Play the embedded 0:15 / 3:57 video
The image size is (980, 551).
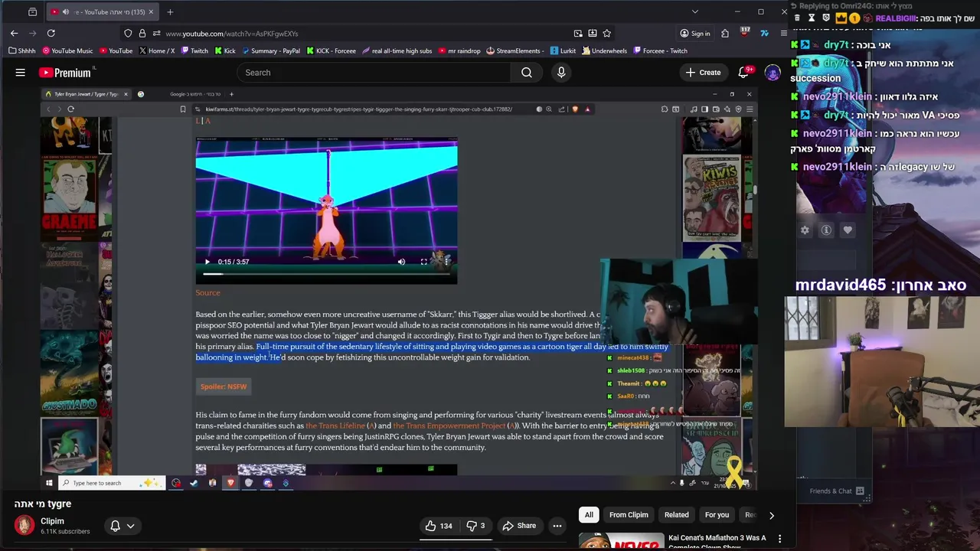(207, 262)
